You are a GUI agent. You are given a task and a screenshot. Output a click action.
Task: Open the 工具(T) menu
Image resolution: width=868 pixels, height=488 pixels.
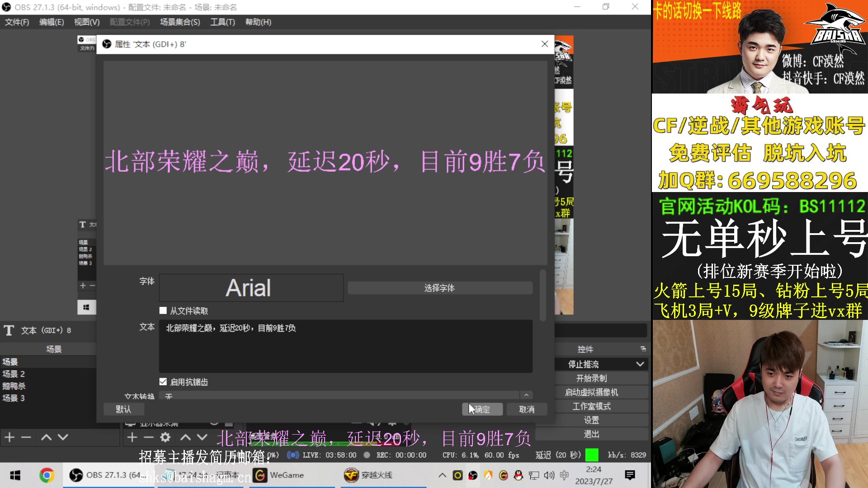coord(222,22)
